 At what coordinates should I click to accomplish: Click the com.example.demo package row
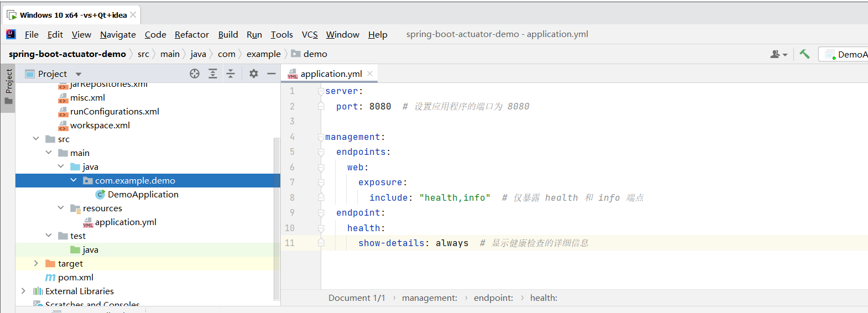tap(148, 180)
